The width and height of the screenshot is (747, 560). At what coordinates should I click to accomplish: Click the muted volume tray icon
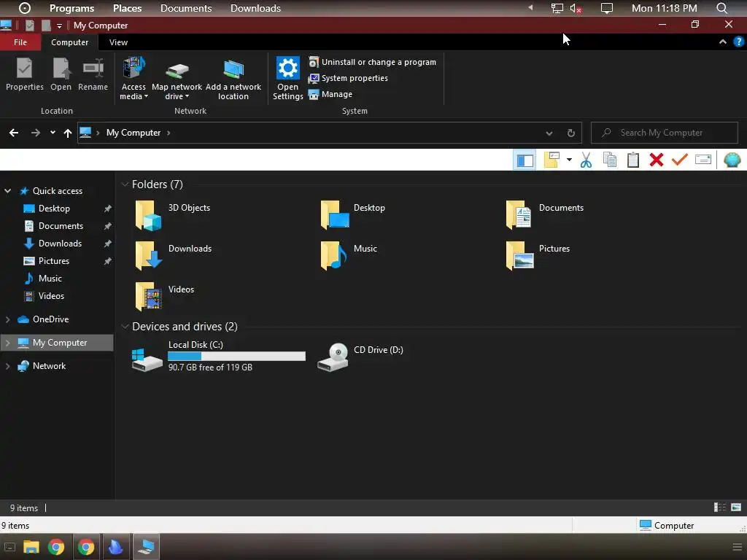point(576,8)
